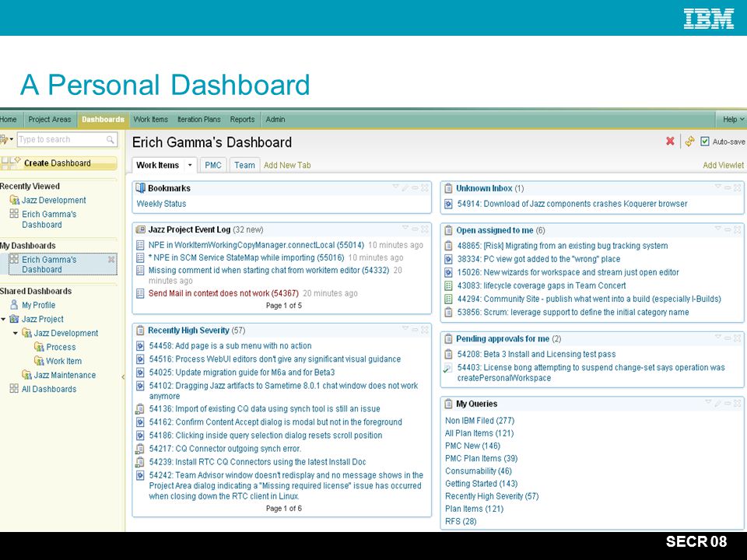Open Work Items in the navigation bar
The image size is (747, 560).
(150, 120)
